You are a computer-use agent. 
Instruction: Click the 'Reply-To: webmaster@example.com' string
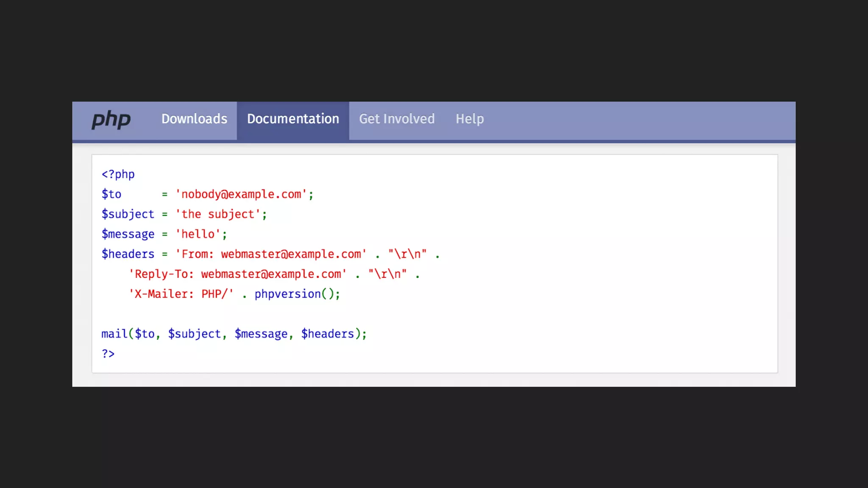[x=238, y=274]
